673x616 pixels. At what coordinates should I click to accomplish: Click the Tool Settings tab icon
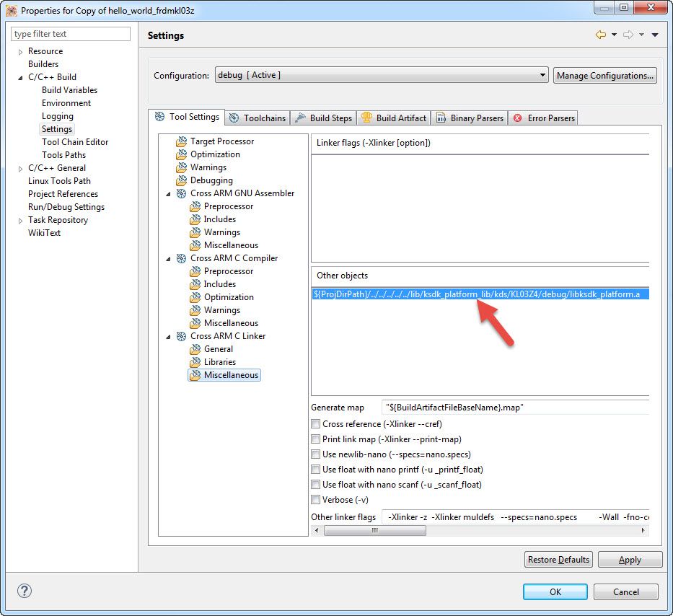click(x=159, y=116)
